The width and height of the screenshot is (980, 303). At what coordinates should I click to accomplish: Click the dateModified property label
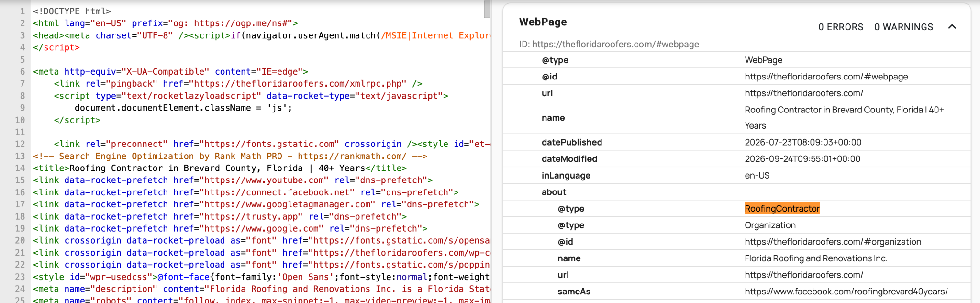point(569,159)
